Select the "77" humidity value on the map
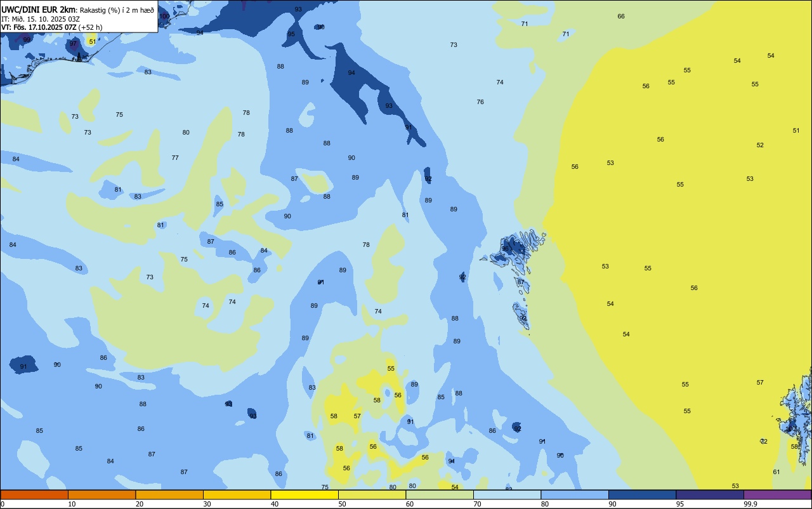Screen dimensions: 812x509 175,157
